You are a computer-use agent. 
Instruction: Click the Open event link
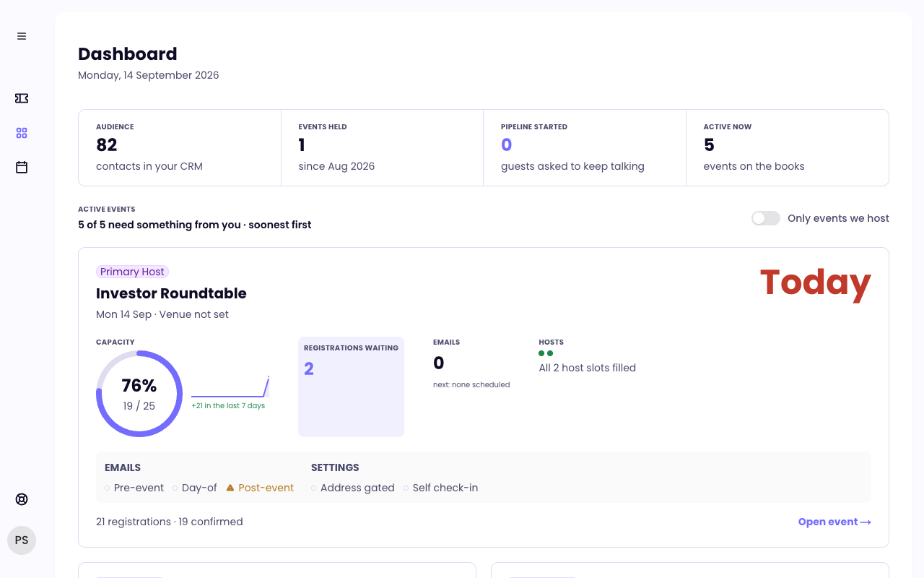coord(834,522)
